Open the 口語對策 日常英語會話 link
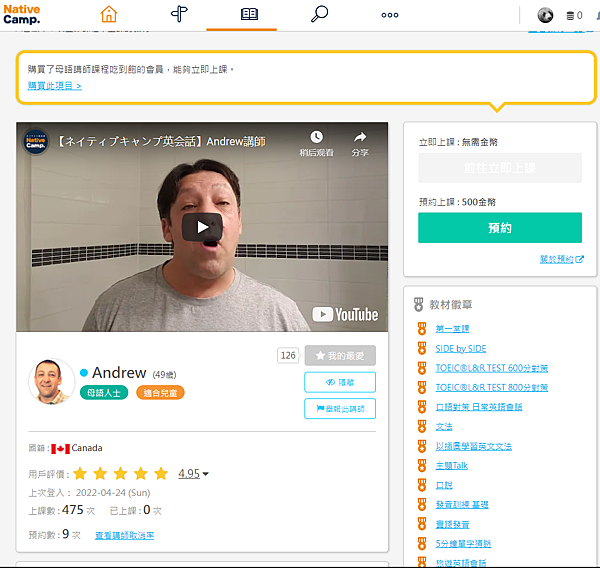Viewport: 600px width, 568px height. [x=479, y=407]
